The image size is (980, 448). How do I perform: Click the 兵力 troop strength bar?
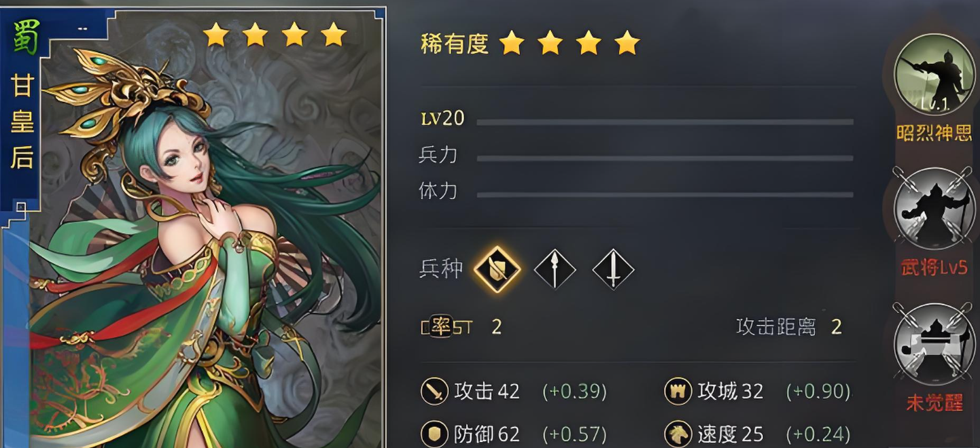(665, 158)
